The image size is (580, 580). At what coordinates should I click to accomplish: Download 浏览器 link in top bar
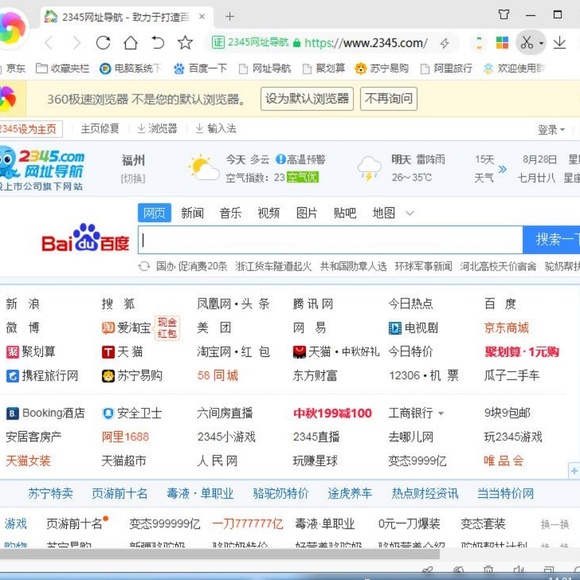click(x=157, y=128)
